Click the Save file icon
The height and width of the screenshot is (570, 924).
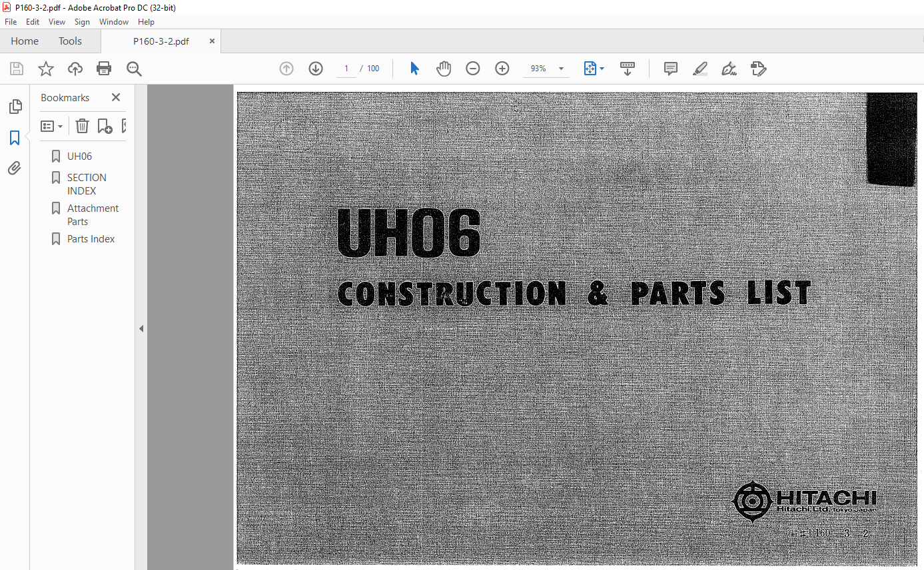click(x=17, y=69)
